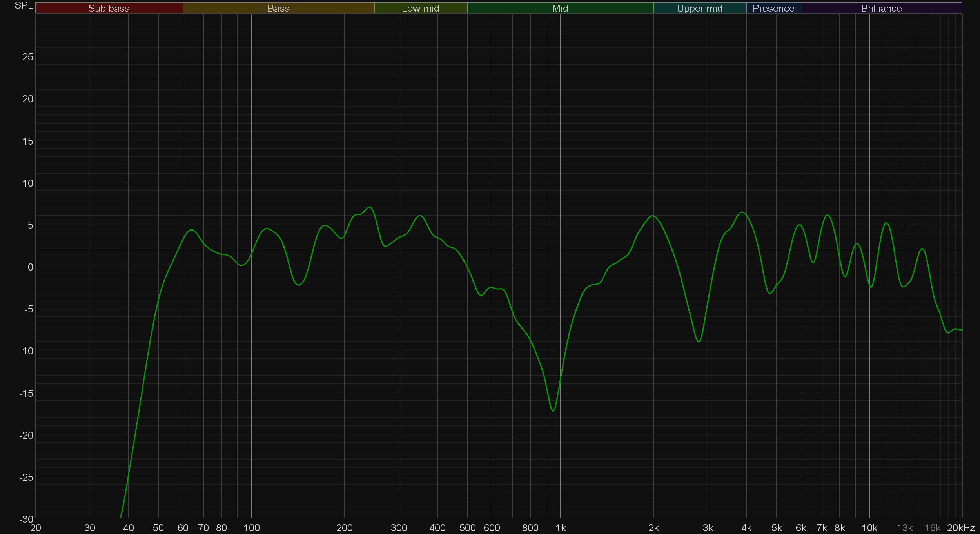Click the 25 dB SPL axis label

tap(28, 57)
